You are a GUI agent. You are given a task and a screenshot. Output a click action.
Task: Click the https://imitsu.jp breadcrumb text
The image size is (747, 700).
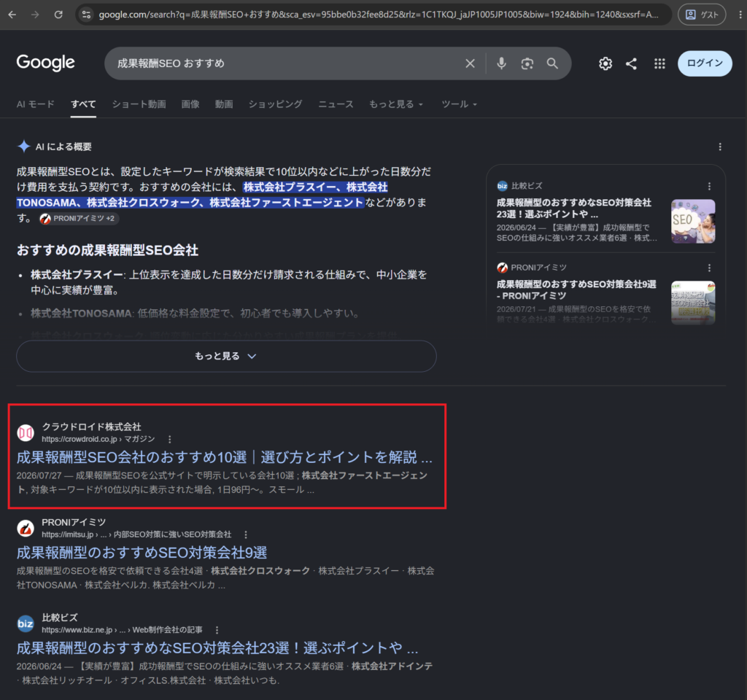point(67,534)
